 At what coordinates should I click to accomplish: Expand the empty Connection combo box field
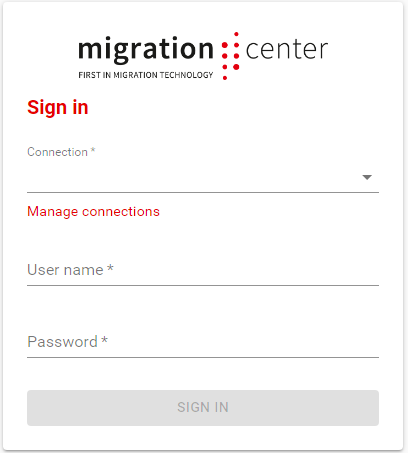[203, 177]
